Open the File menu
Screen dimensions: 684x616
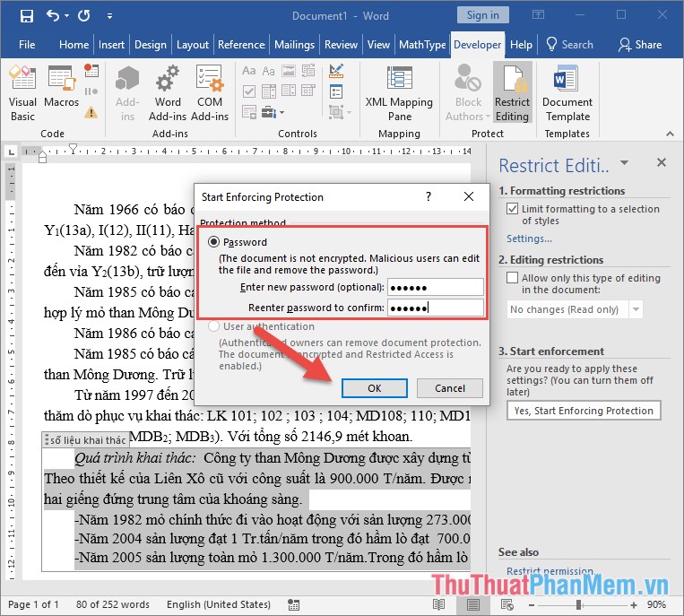point(27,45)
